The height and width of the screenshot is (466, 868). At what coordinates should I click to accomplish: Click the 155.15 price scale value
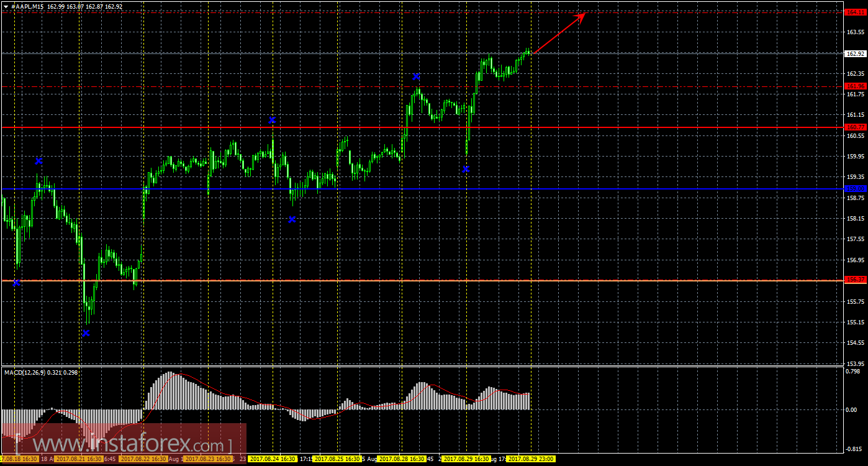855,322
